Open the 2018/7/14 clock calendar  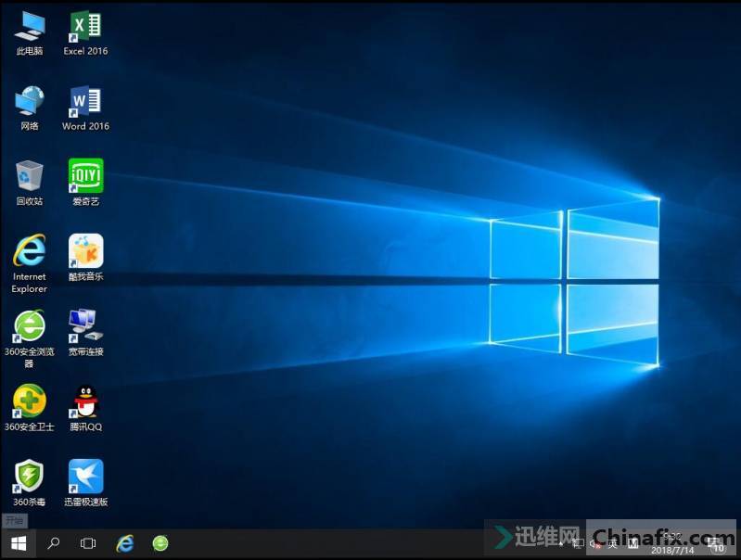(672, 544)
